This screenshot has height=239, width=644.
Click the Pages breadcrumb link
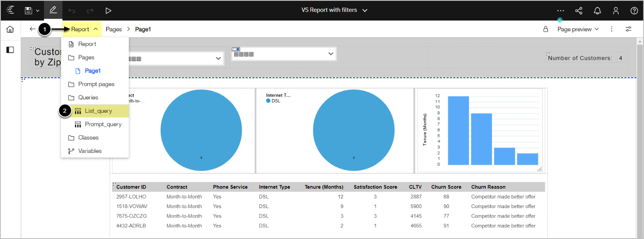tap(113, 29)
